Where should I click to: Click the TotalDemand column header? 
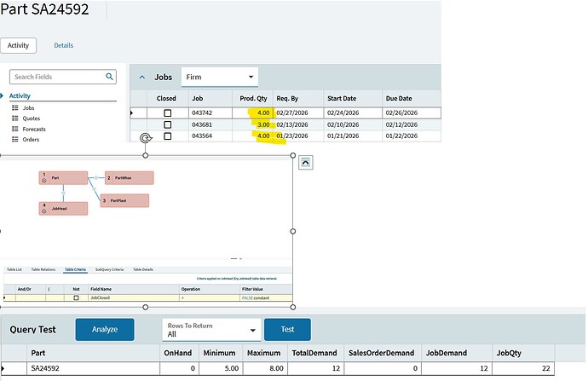314,353
